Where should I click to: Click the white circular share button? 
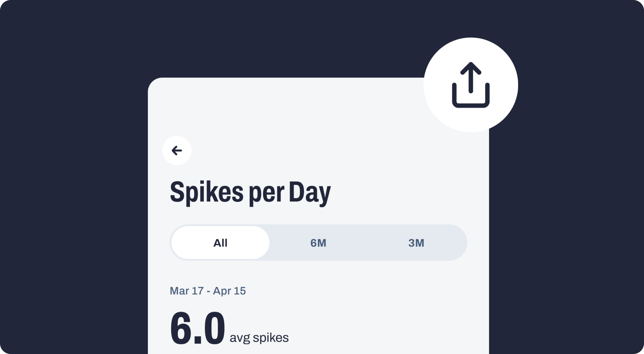click(x=471, y=85)
